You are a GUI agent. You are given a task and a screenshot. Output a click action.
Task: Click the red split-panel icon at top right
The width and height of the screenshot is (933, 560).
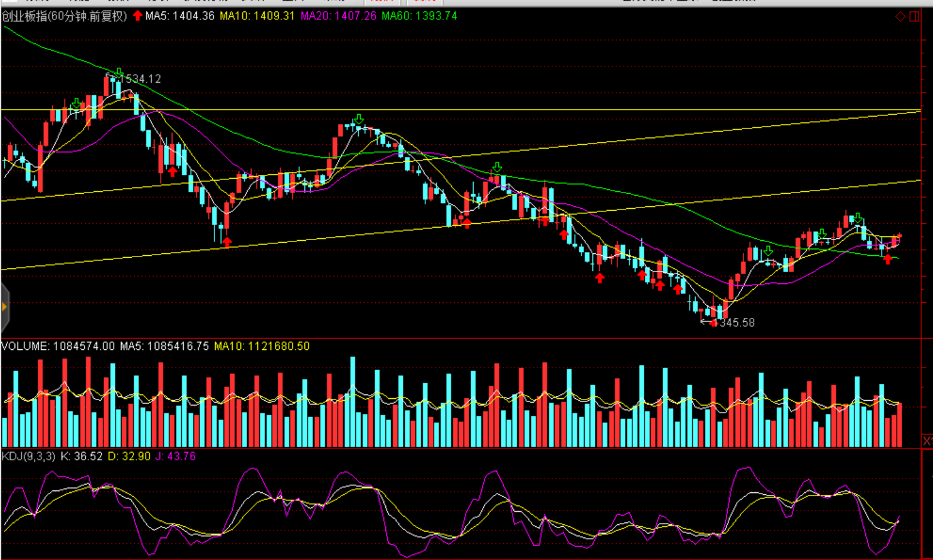tap(914, 16)
